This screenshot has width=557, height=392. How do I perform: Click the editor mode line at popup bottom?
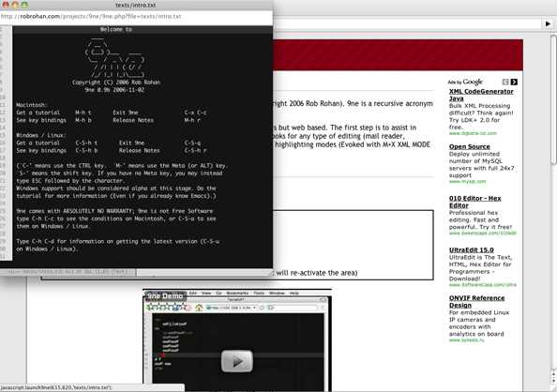[68, 272]
